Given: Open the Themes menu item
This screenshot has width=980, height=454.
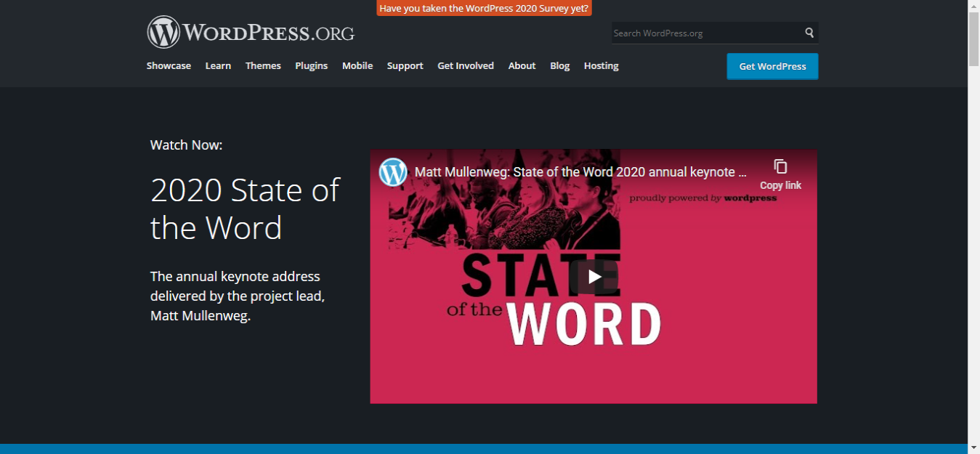Looking at the screenshot, I should [x=263, y=65].
